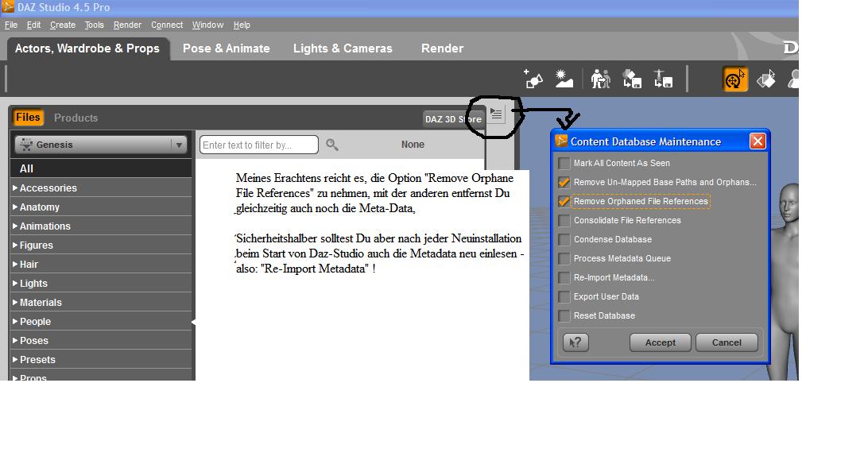Click the DAZ Studio application logo icon
The width and height of the screenshot is (868, 468).
point(8,7)
